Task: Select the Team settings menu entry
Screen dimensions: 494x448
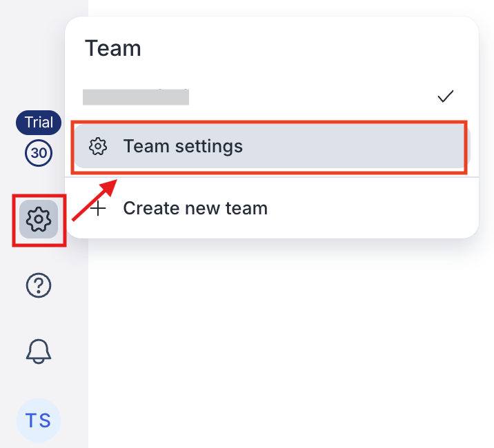Action: 269,146
